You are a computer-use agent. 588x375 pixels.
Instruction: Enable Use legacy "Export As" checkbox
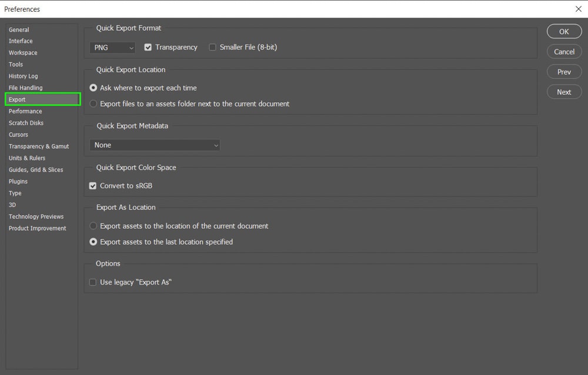[93, 282]
